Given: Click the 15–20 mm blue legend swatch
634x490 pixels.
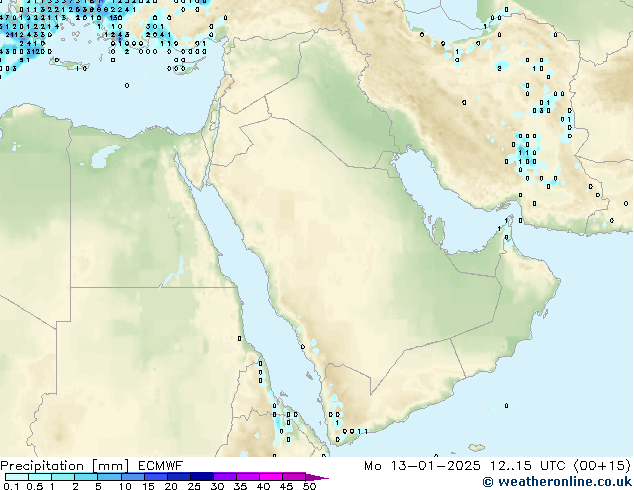Looking at the screenshot, I should (155, 477).
